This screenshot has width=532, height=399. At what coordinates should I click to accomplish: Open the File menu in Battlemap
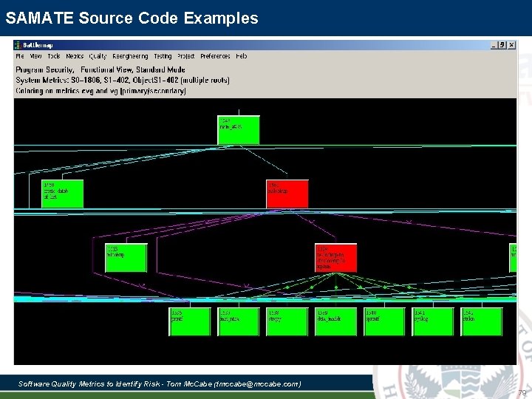[20, 56]
